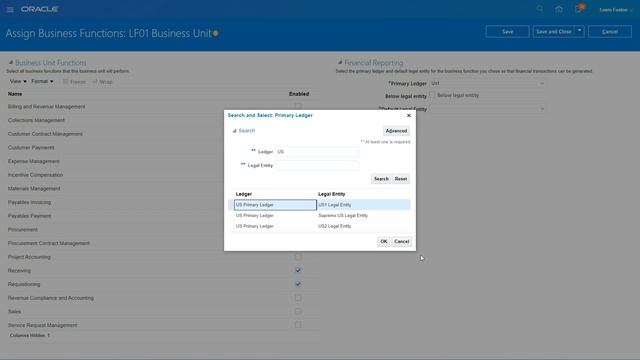Click Save and Close button
640x360 pixels.
pyautogui.click(x=553, y=31)
